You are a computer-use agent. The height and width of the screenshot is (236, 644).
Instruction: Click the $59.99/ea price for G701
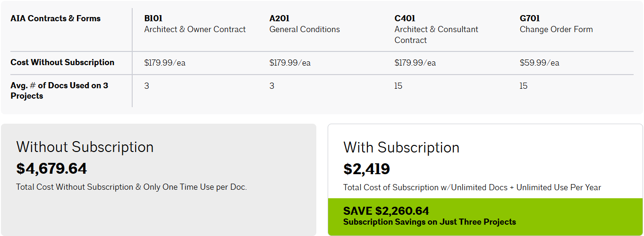539,63
